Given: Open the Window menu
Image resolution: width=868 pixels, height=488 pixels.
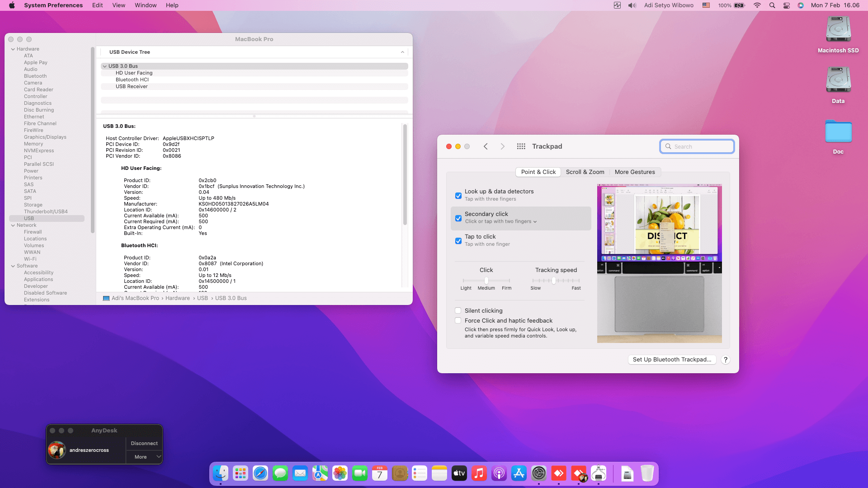Looking at the screenshot, I should pyautogui.click(x=146, y=5).
